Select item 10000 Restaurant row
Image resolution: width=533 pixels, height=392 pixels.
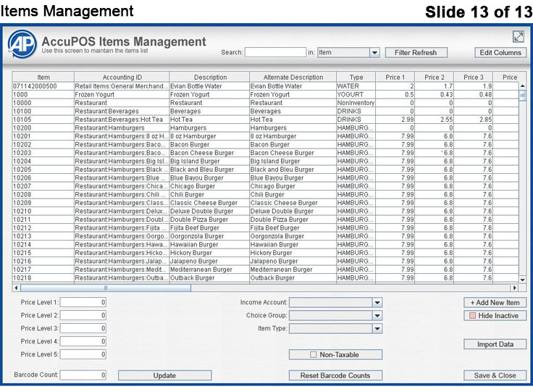click(265, 103)
